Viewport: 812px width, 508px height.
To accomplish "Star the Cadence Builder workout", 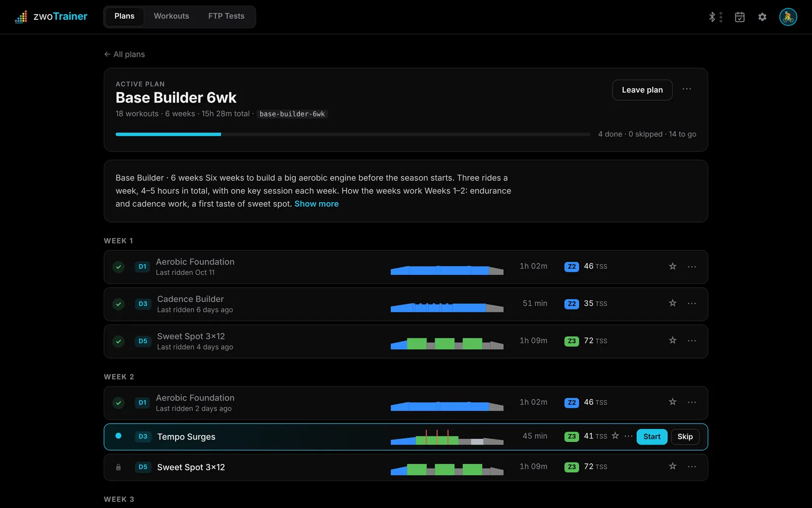I will pyautogui.click(x=672, y=303).
